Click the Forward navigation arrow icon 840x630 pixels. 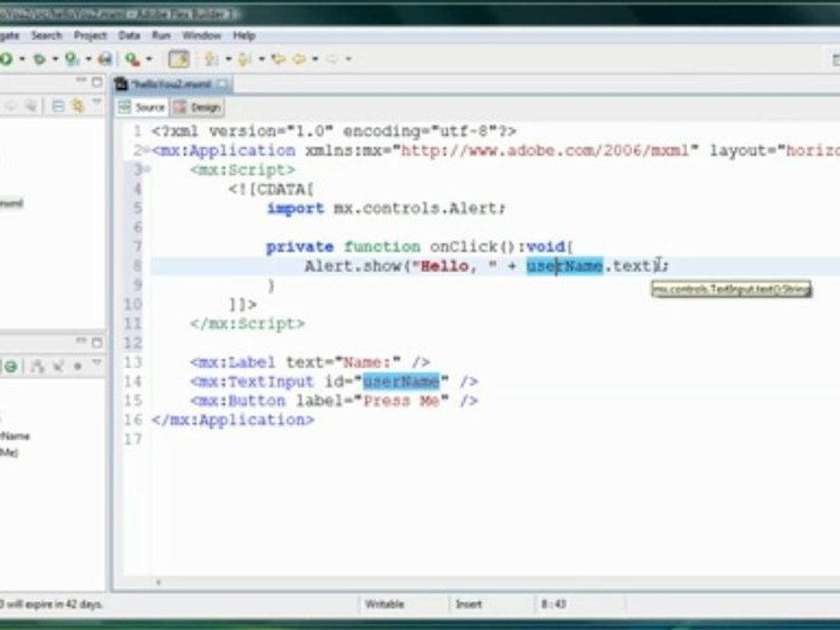tap(332, 59)
